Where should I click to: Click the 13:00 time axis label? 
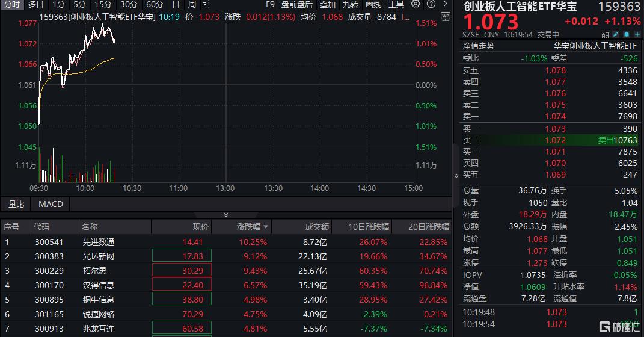click(225, 188)
